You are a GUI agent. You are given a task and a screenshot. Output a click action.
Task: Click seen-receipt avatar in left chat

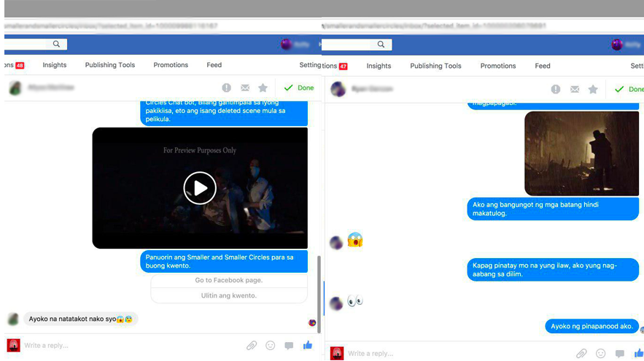click(x=312, y=323)
